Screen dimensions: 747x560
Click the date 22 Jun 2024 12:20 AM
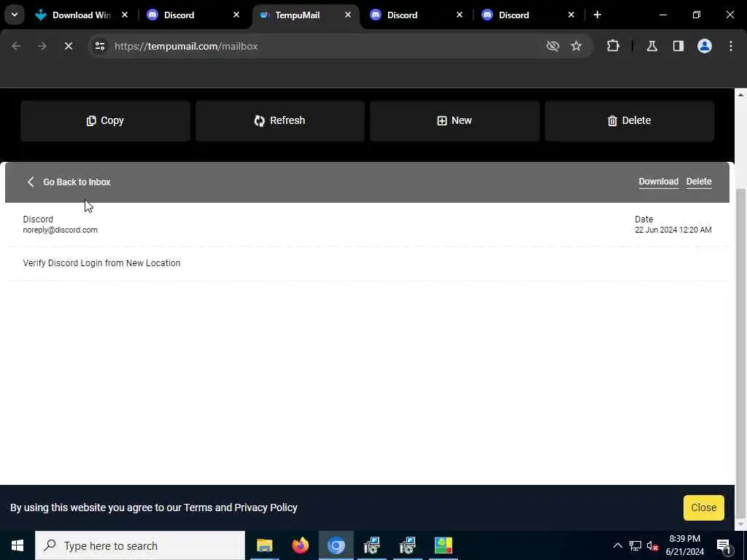point(673,230)
